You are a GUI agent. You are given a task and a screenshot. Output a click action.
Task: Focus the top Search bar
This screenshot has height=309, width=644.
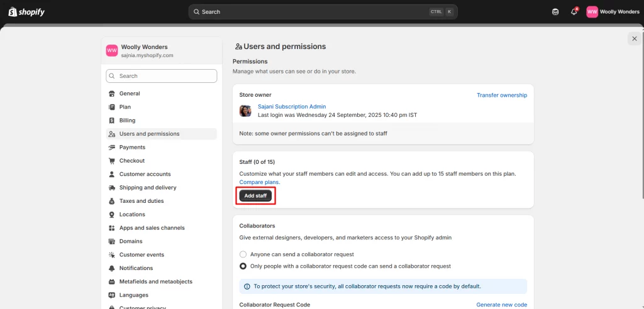pyautogui.click(x=323, y=12)
